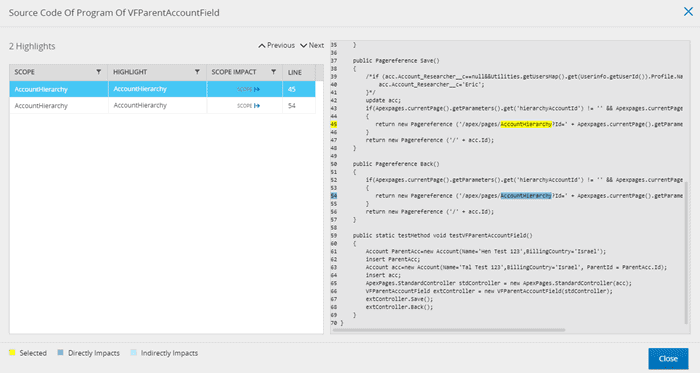
Task: Jump to Next highlight
Action: [x=312, y=46]
